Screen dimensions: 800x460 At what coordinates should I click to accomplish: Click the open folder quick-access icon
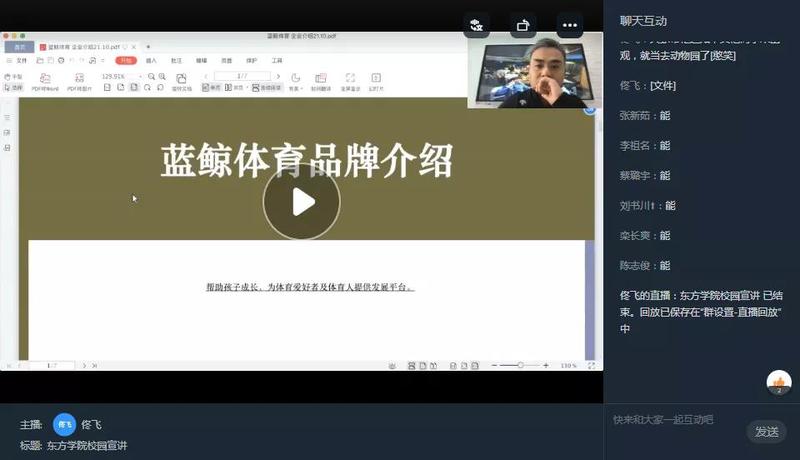click(40, 60)
